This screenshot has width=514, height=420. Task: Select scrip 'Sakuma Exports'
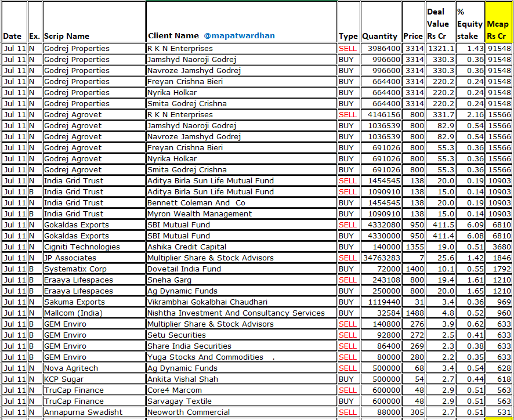94,302
